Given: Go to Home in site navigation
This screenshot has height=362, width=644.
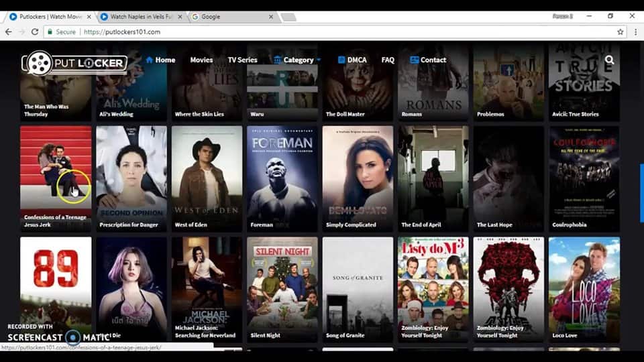Looking at the screenshot, I should coord(160,60).
